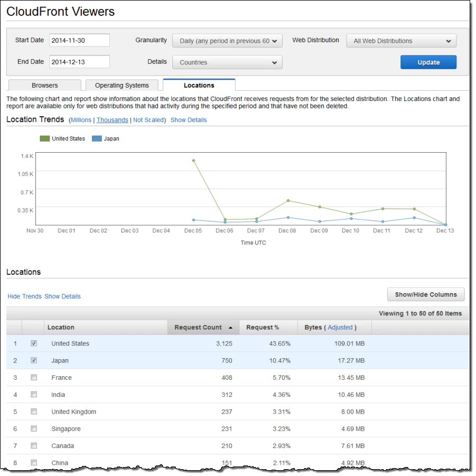The height and width of the screenshot is (476, 476).
Task: Uncheck the United States row checkbox
Action: [x=34, y=343]
